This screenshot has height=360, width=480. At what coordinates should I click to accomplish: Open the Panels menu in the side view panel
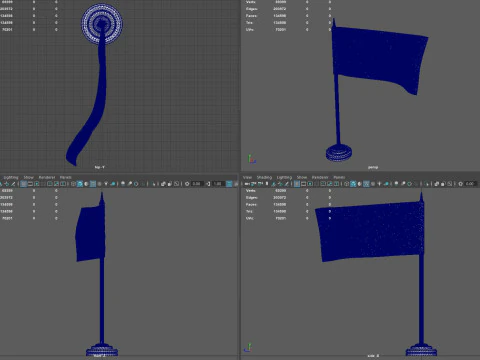[x=339, y=177]
